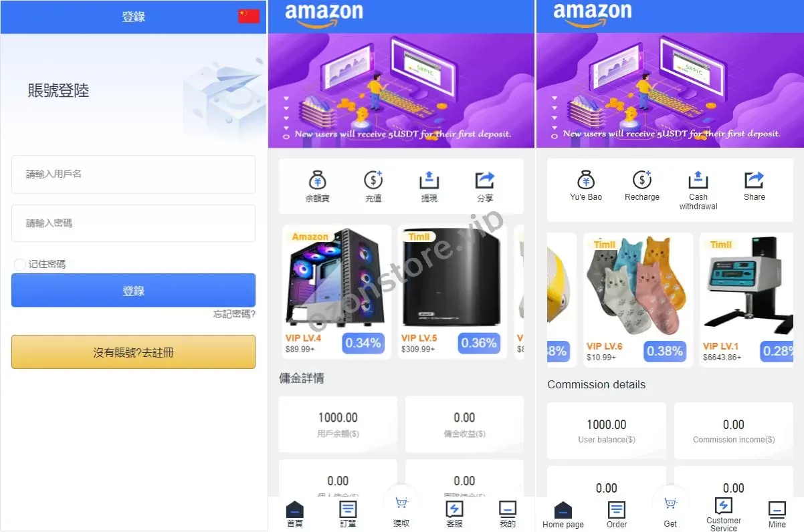Click the blue 登錄 login button

(x=133, y=291)
